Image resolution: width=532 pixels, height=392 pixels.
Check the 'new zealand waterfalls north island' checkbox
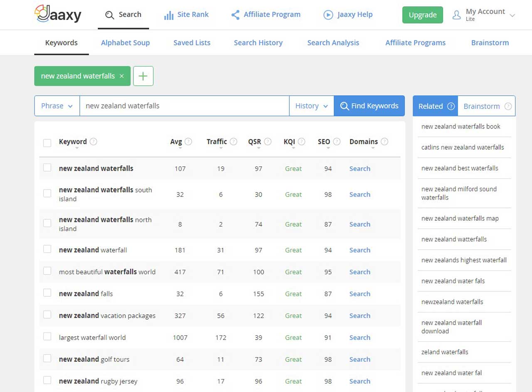47,223
